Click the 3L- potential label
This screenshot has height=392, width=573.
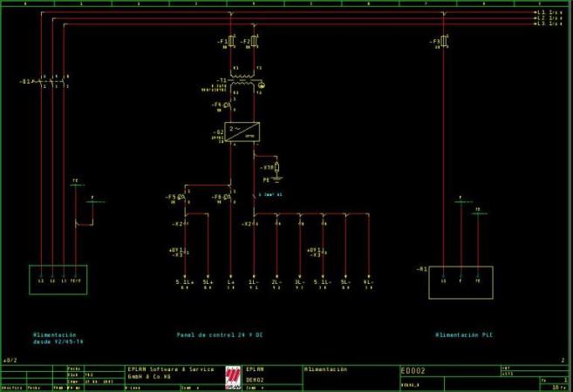point(300,281)
